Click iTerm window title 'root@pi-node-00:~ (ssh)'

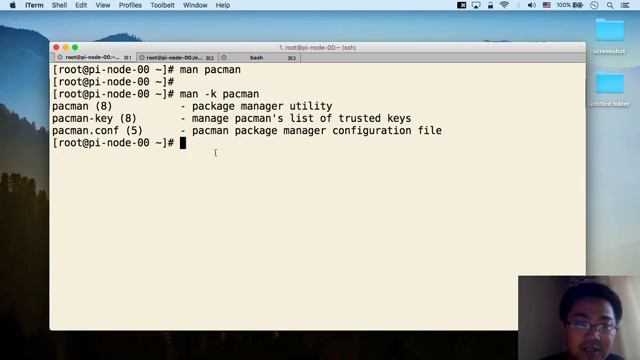(318, 48)
